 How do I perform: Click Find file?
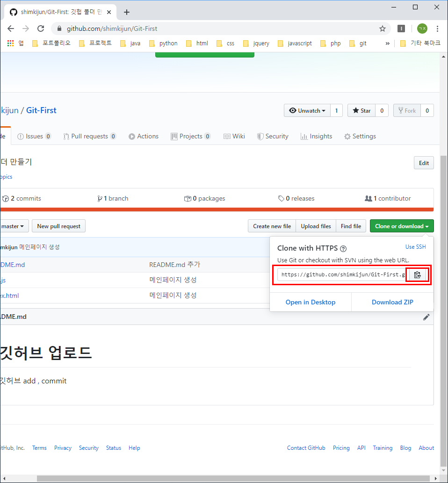(x=351, y=226)
